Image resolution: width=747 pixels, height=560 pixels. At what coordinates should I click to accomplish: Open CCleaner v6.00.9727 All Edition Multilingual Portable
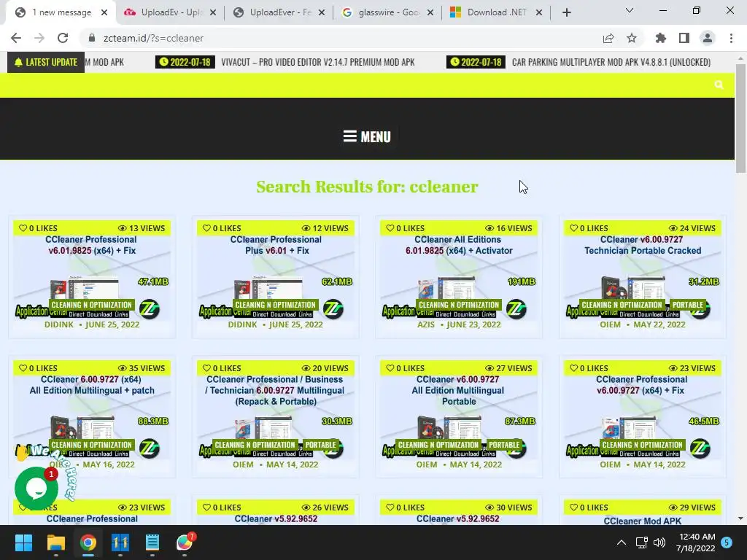click(458, 390)
